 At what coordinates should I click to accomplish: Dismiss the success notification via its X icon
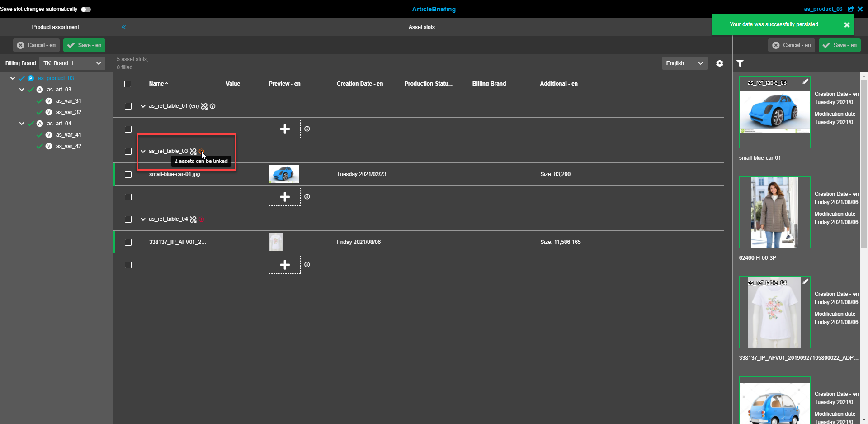tap(847, 24)
